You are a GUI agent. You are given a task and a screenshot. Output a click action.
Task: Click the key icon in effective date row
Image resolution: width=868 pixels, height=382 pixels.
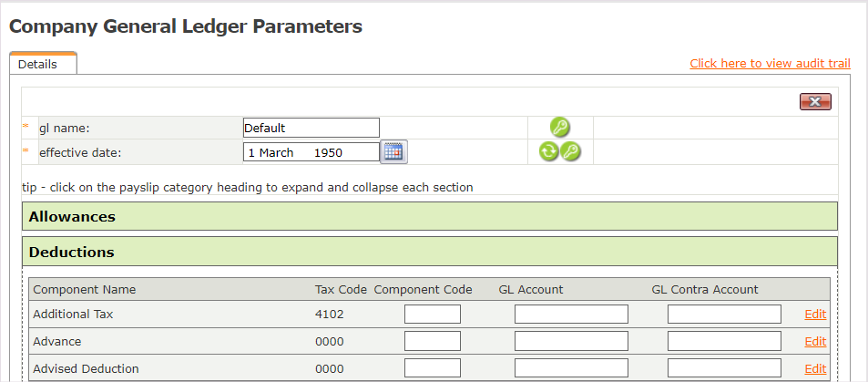571,152
